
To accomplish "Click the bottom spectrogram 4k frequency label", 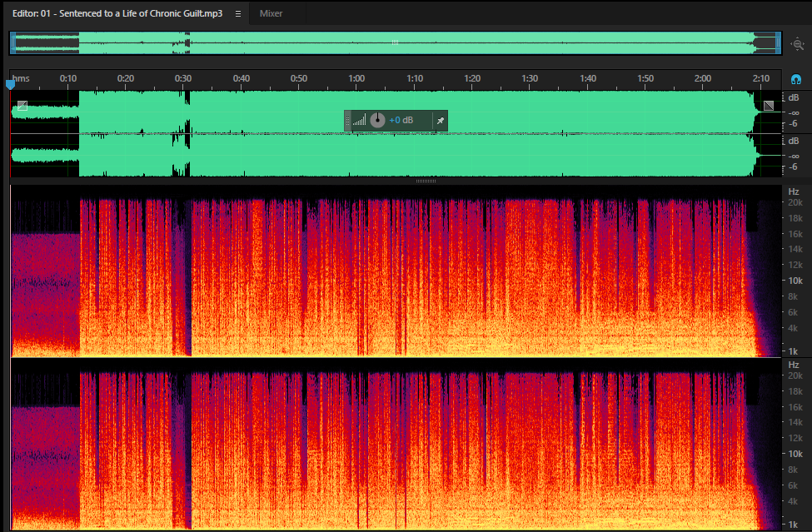I will tap(793, 501).
